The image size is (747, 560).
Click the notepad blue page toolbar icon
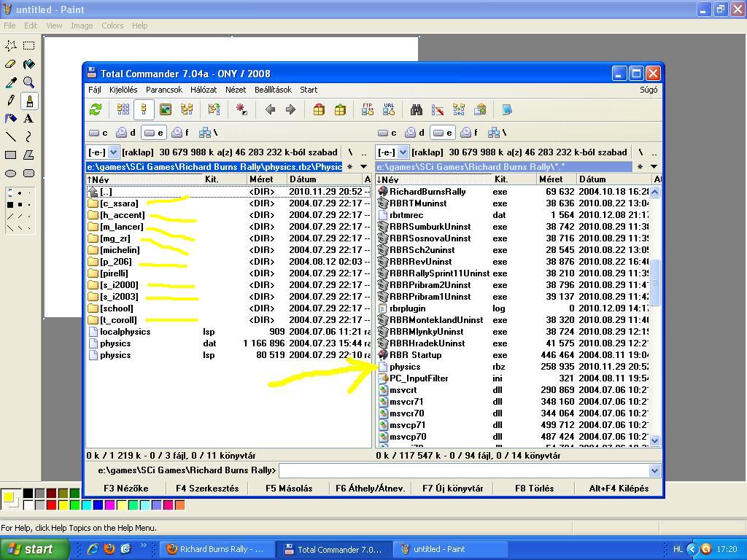pos(507,110)
